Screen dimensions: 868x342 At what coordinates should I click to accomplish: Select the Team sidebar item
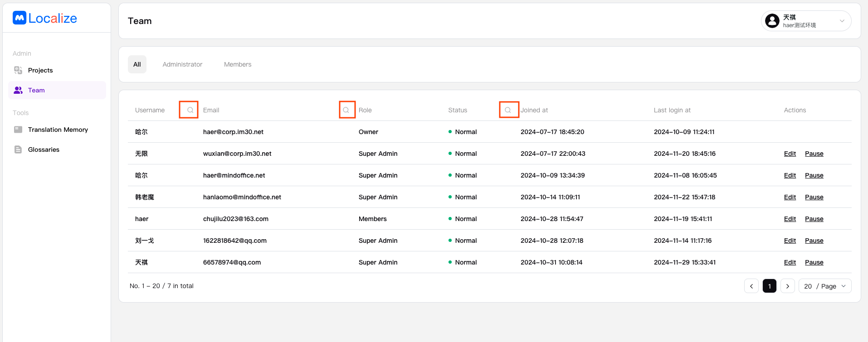tap(36, 90)
